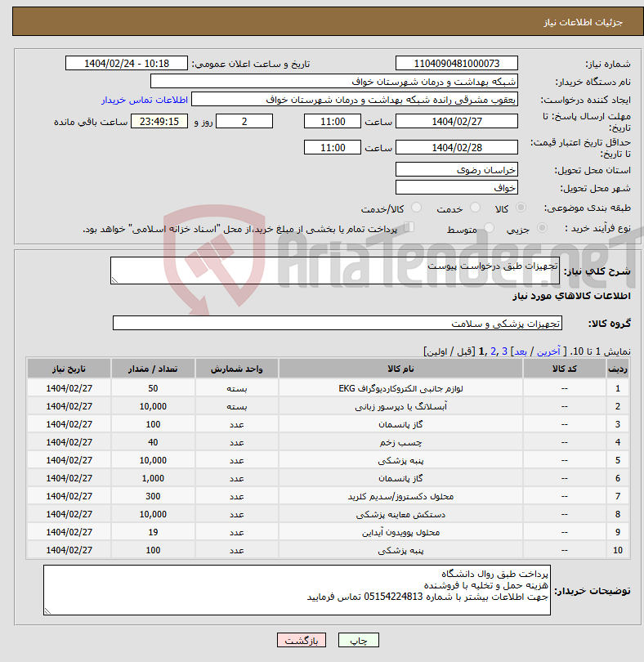Click the گروه کالا field
644x662 pixels.
pyautogui.click(x=338, y=324)
